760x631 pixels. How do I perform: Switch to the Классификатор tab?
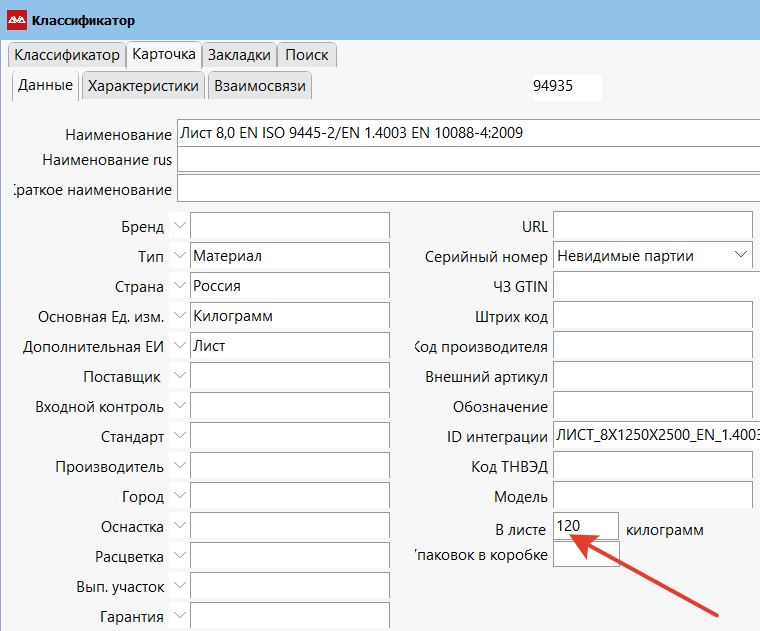pyautogui.click(x=67, y=55)
